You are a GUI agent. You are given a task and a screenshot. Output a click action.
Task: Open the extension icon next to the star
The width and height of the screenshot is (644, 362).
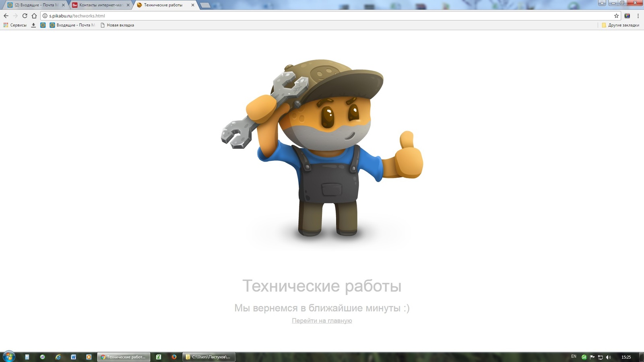627,16
